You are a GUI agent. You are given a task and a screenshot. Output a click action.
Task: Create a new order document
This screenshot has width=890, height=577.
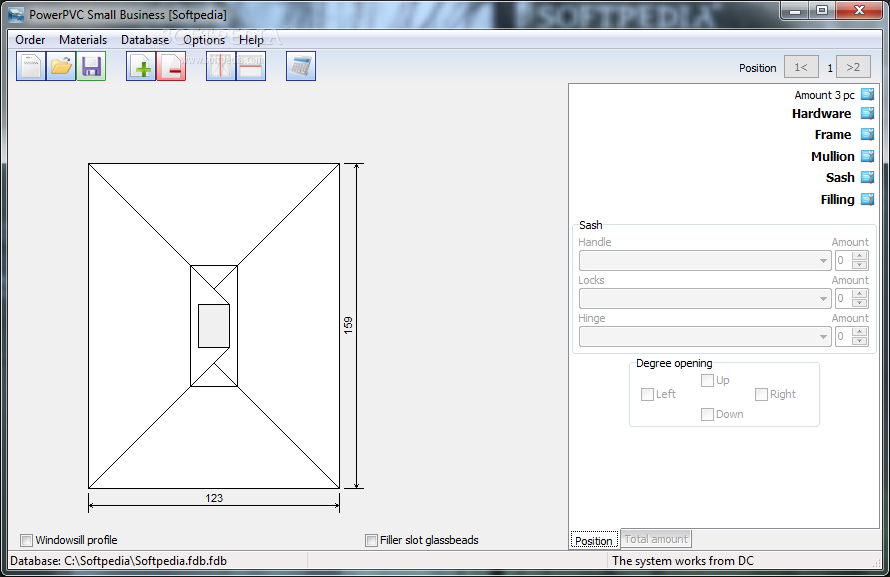coord(31,66)
